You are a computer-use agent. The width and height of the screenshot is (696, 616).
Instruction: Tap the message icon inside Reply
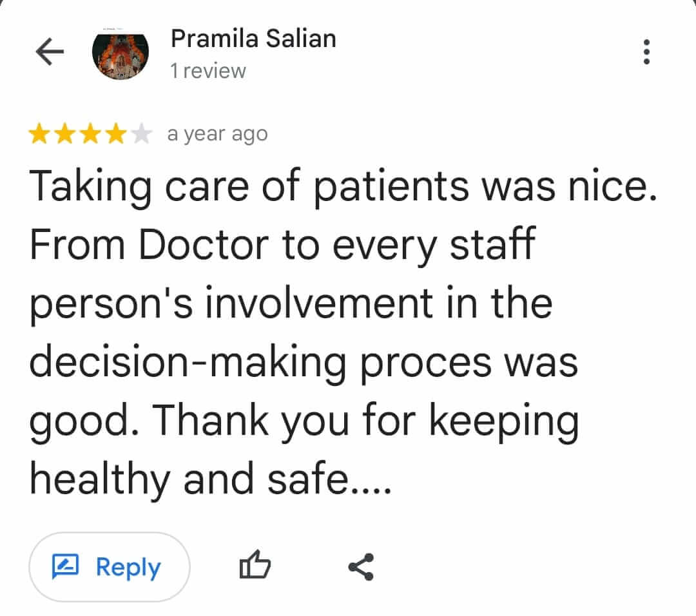coord(64,567)
